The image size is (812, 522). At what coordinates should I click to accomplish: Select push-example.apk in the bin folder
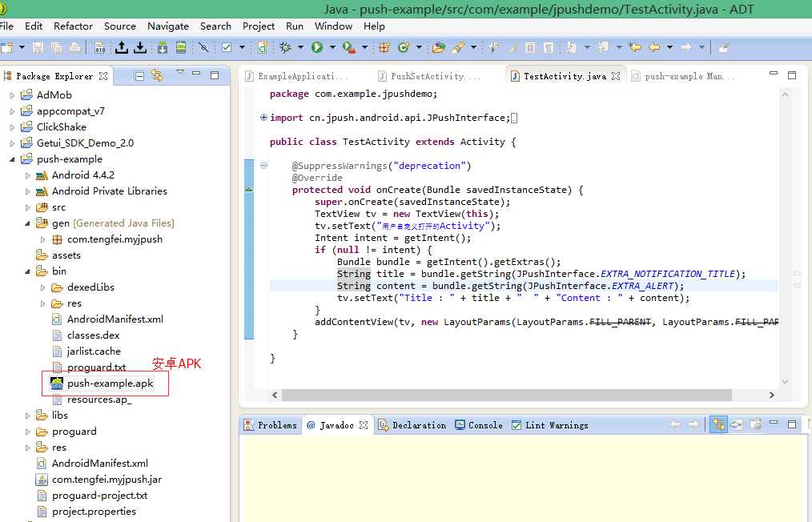pyautogui.click(x=110, y=383)
